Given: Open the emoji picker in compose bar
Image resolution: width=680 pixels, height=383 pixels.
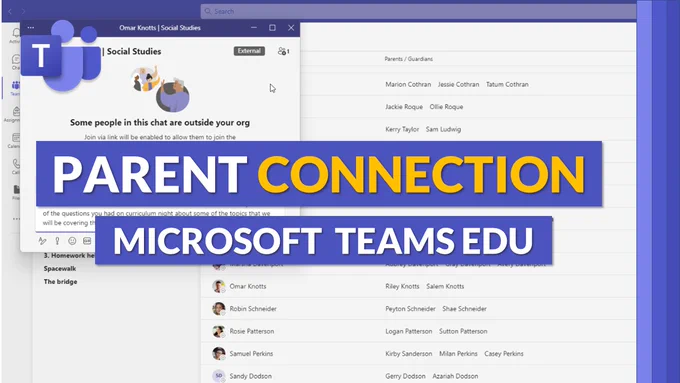Looking at the screenshot, I should click(72, 241).
